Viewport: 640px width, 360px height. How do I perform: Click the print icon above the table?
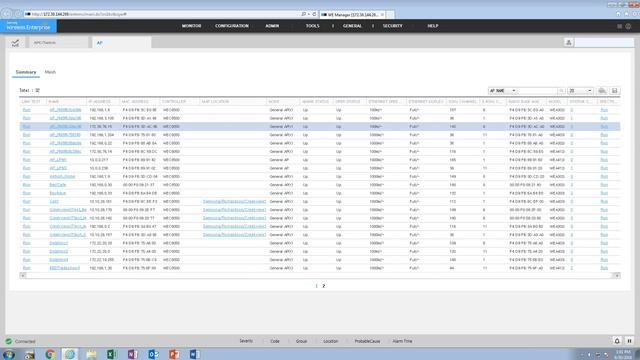[602, 91]
